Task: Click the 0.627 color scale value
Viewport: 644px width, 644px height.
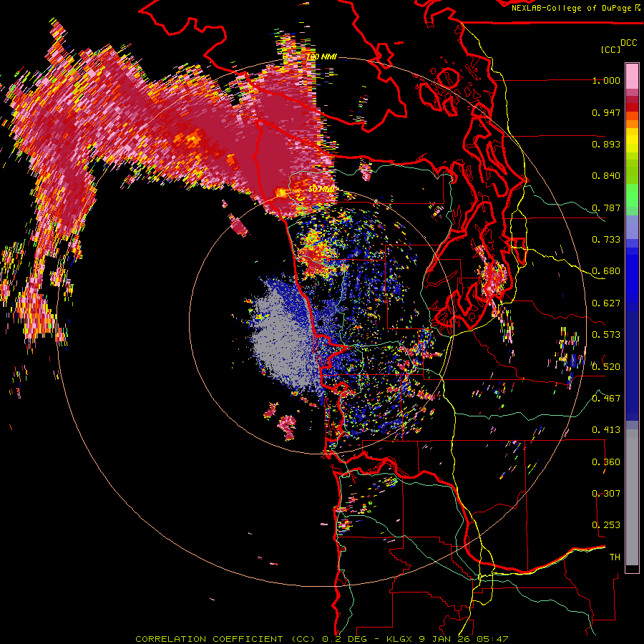Action: 606,303
